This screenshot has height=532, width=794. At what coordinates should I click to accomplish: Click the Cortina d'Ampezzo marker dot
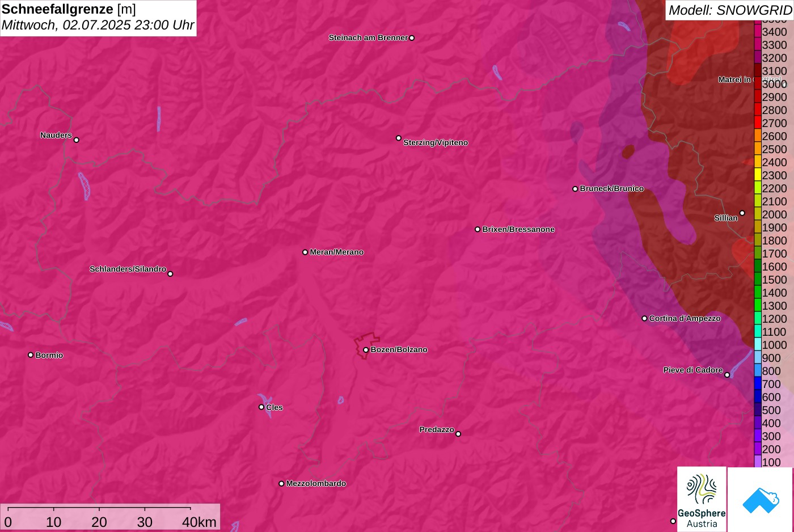point(644,318)
